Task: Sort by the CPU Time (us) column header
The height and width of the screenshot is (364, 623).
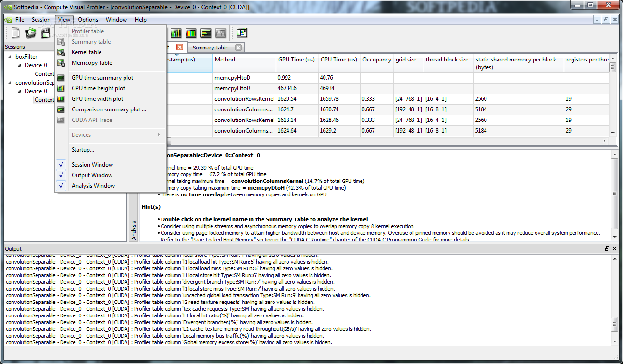Action: pyautogui.click(x=339, y=63)
